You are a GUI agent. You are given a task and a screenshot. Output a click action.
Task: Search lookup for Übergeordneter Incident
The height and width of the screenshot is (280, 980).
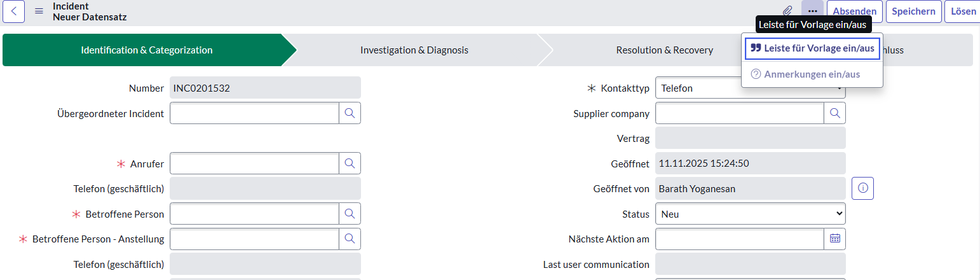pyautogui.click(x=350, y=113)
